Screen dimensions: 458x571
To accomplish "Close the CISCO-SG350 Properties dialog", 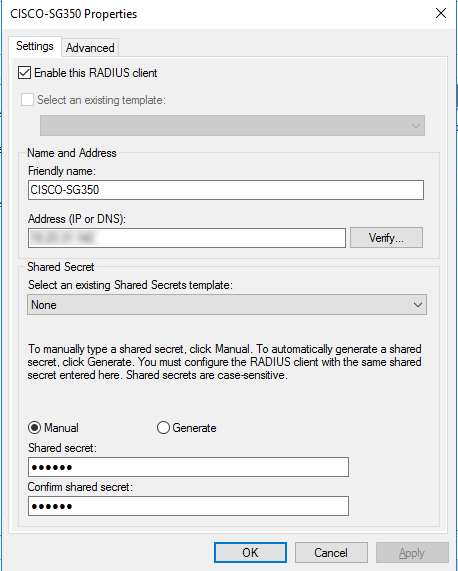I will [x=441, y=13].
